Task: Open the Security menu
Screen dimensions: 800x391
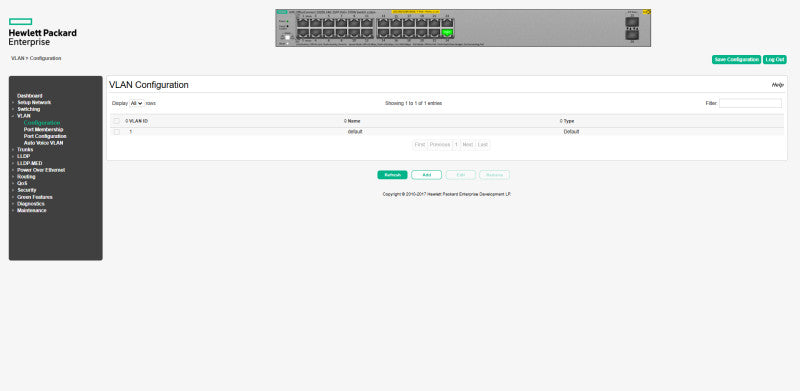Action: (x=27, y=190)
